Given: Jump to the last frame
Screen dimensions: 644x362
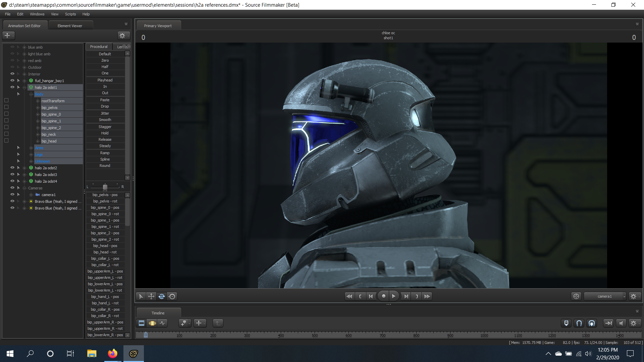Looking at the screenshot, I should coord(427,296).
